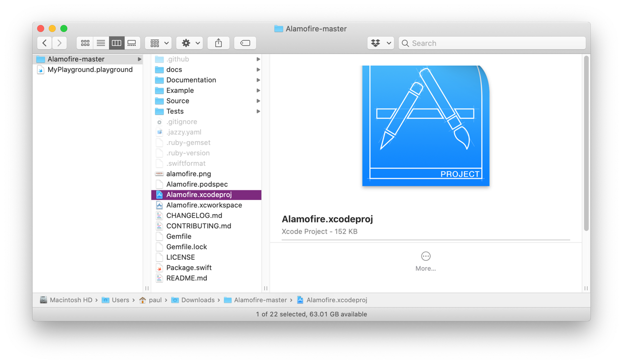Click the Package.swift Swift icon

(159, 268)
